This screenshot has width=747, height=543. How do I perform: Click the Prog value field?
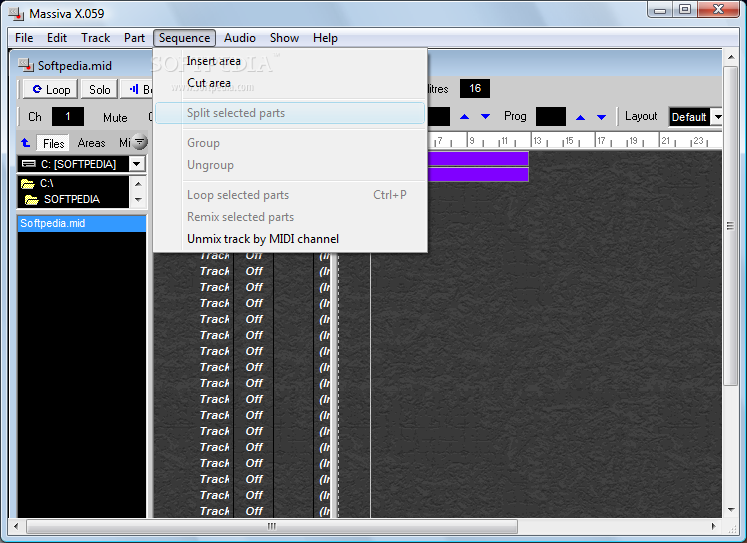[x=551, y=117]
